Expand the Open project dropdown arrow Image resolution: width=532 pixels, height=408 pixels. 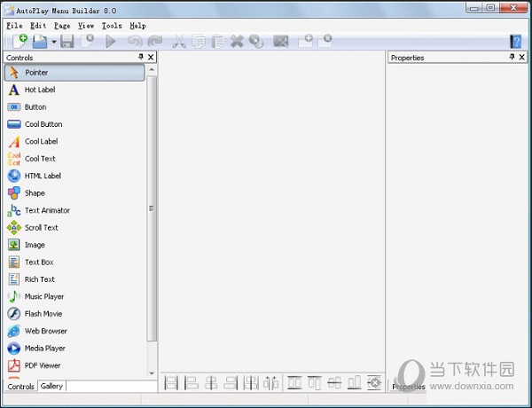click(54, 42)
